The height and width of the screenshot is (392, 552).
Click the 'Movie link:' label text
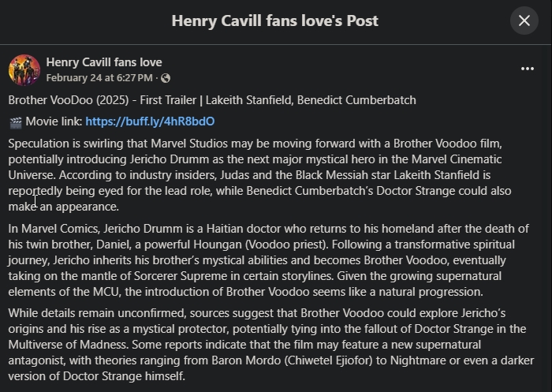54,121
